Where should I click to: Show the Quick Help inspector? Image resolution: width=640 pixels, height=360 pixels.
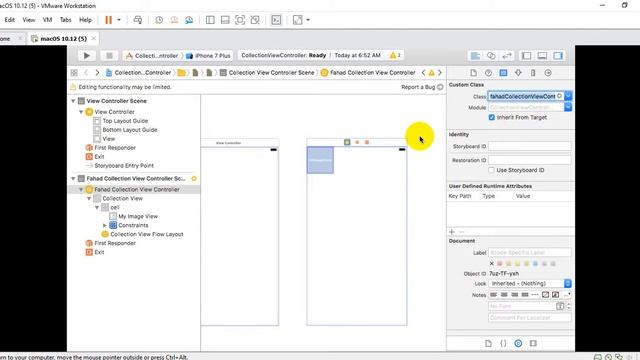[x=488, y=73]
